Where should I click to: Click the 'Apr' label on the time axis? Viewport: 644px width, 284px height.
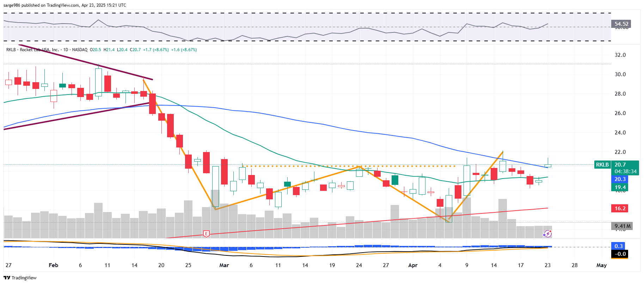tap(413, 265)
